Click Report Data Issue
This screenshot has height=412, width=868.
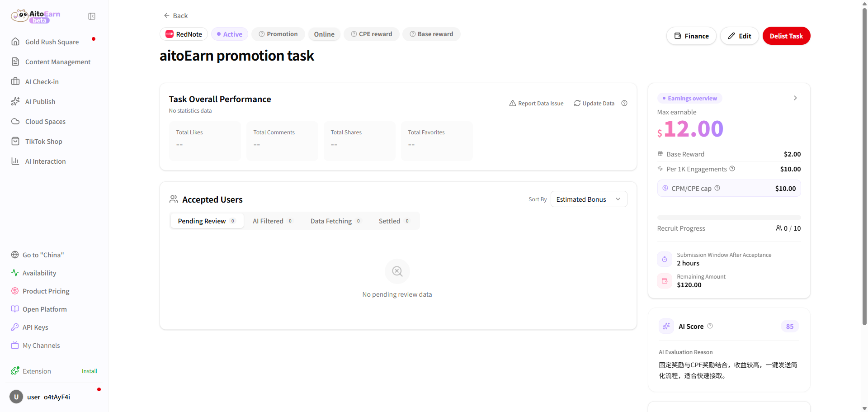(537, 103)
